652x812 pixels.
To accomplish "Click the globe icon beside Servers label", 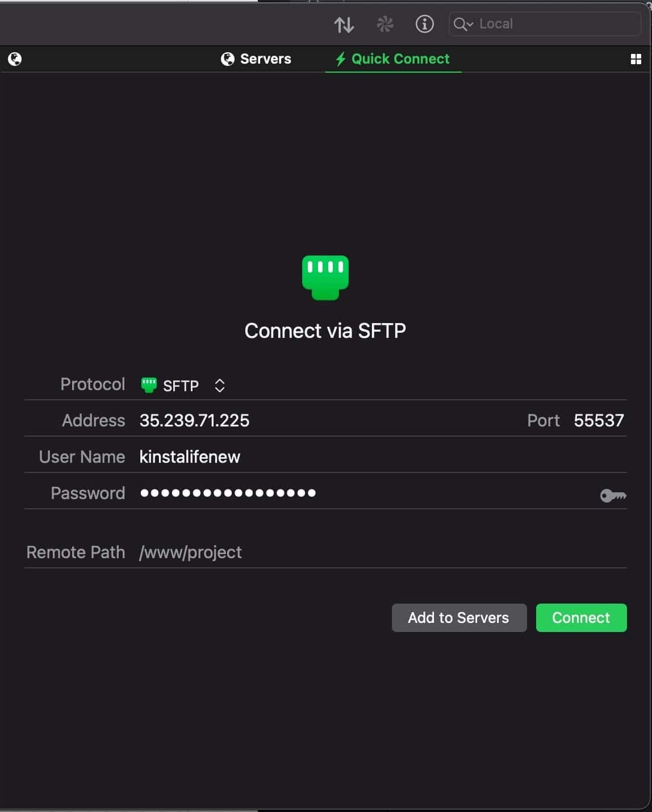I will tap(228, 58).
